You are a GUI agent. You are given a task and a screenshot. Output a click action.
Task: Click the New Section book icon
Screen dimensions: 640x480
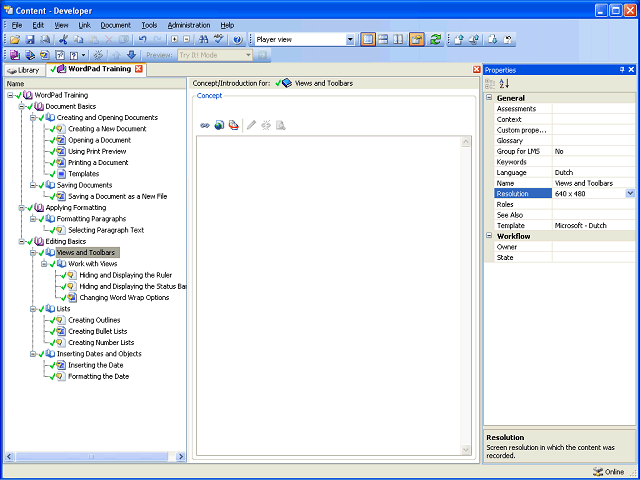(30, 55)
